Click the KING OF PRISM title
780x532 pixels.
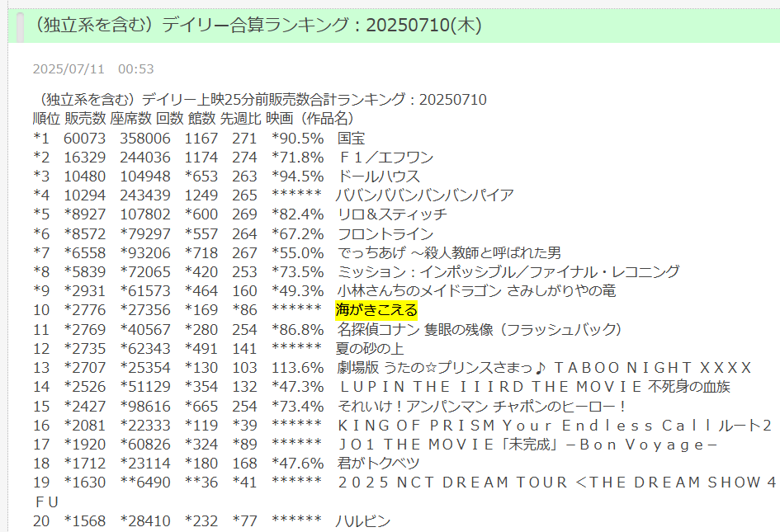[554, 426]
